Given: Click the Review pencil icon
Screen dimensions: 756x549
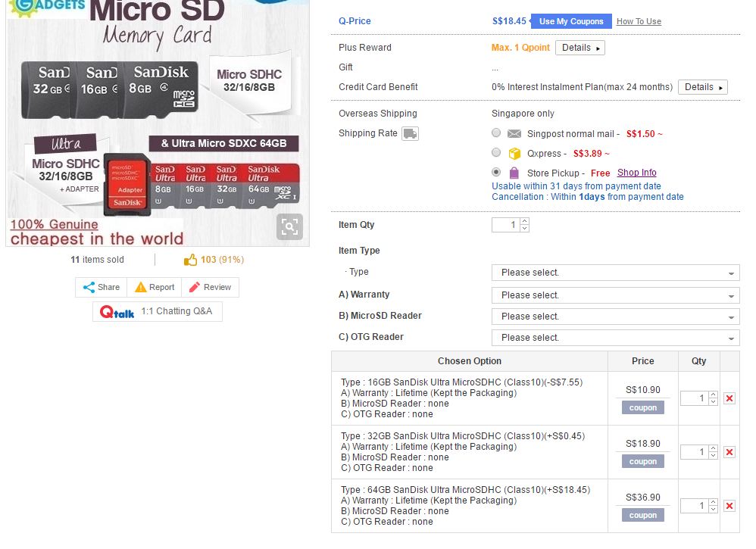Looking at the screenshot, I should (195, 287).
